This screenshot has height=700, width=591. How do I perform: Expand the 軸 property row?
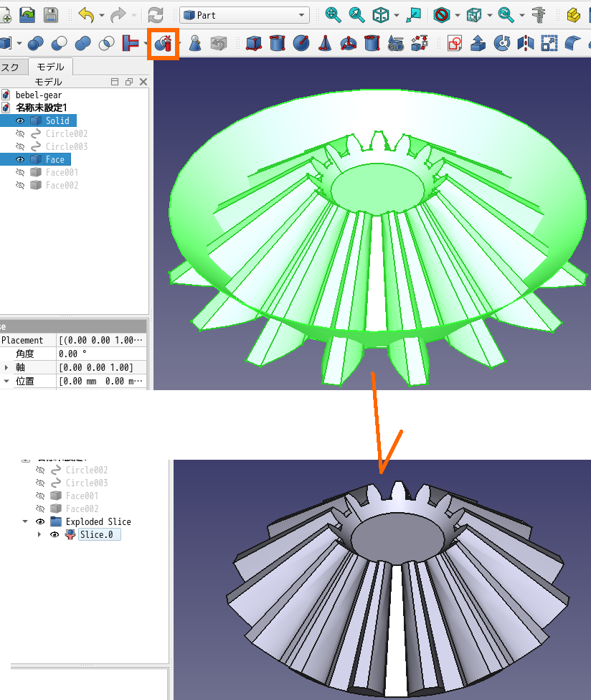tap(6, 367)
